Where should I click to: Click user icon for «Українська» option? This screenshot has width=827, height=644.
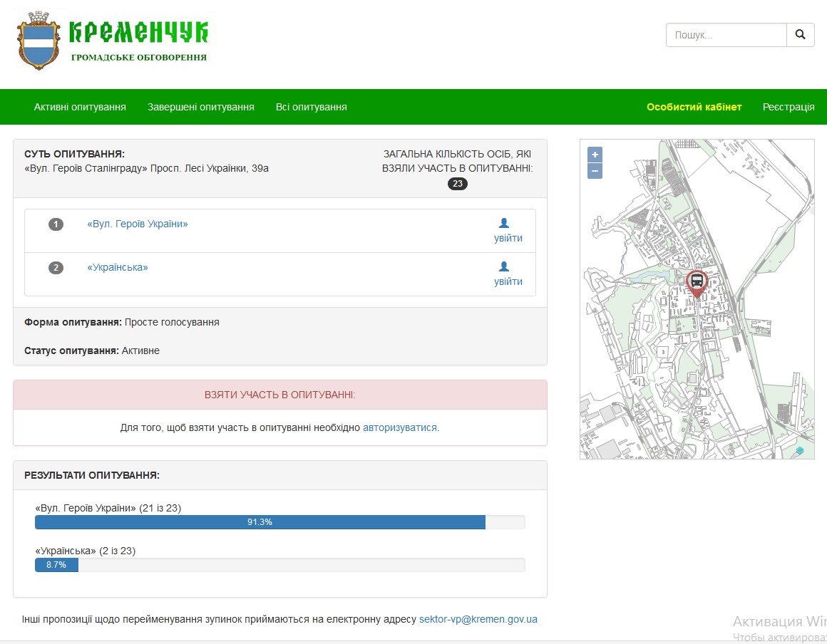pyautogui.click(x=504, y=266)
